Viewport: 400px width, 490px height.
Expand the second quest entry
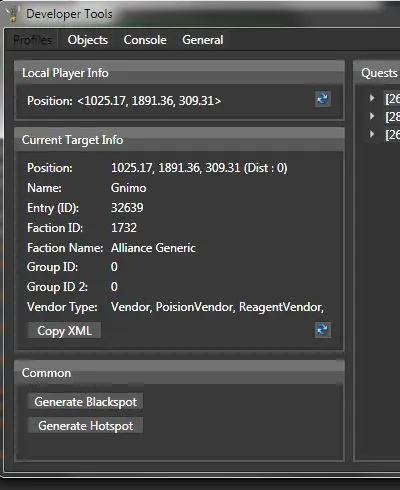(372, 116)
